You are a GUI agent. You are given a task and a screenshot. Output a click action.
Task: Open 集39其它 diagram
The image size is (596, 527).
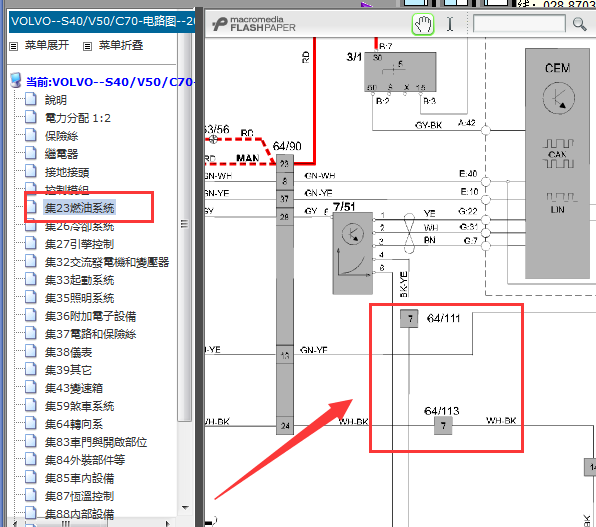(68, 370)
